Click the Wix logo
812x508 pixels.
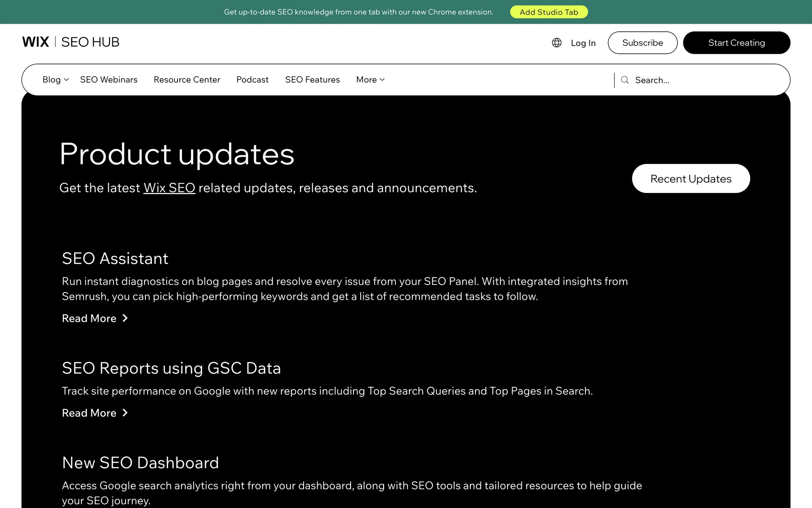36,42
